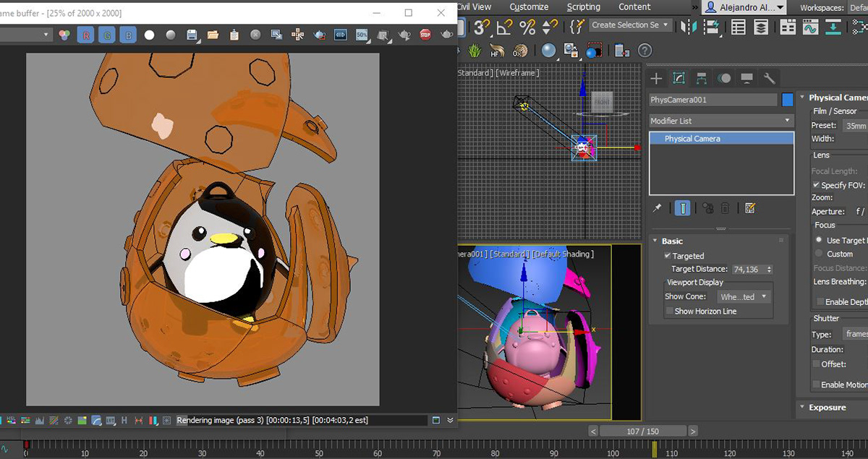Open the Show Cone dropdown
This screenshot has width=868, height=459.
pos(744,296)
